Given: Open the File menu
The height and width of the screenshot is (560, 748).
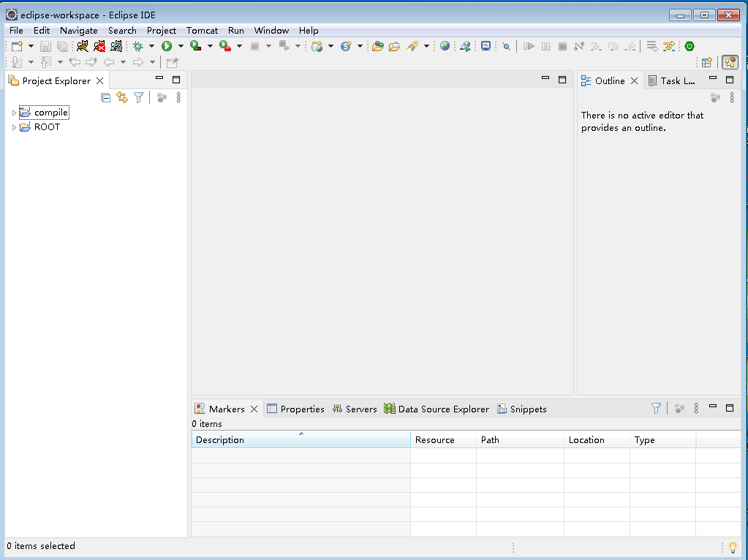Looking at the screenshot, I should (16, 31).
